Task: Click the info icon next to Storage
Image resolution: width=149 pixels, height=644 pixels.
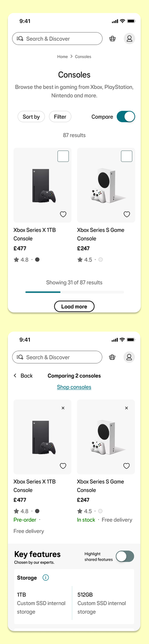Action: coord(46,578)
